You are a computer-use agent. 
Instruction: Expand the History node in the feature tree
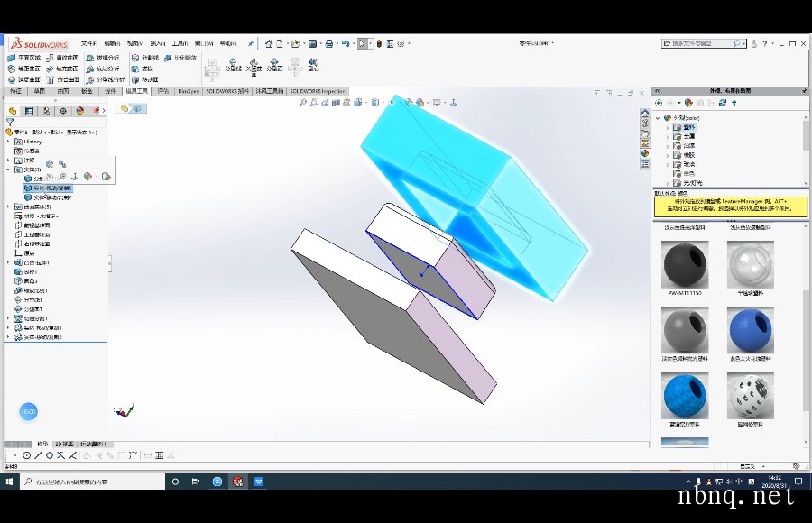[8, 142]
